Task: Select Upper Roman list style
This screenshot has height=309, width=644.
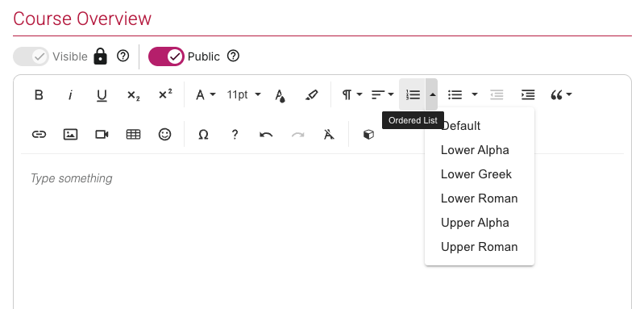Action: pos(480,247)
